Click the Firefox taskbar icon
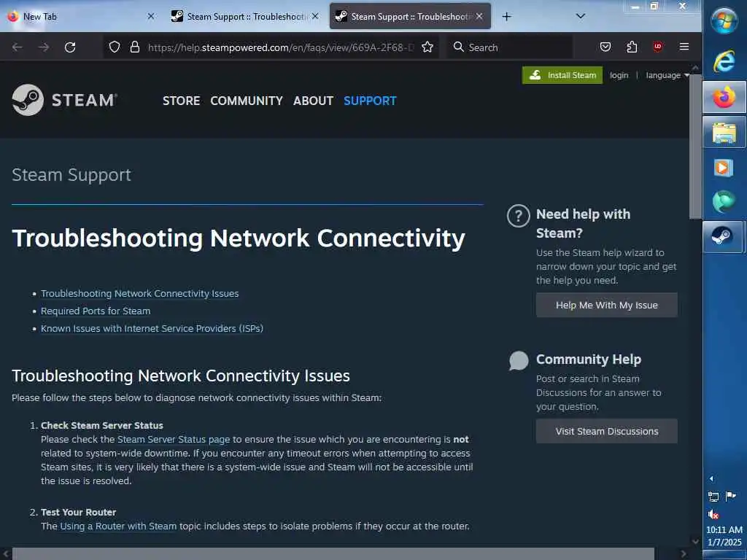 point(724,97)
